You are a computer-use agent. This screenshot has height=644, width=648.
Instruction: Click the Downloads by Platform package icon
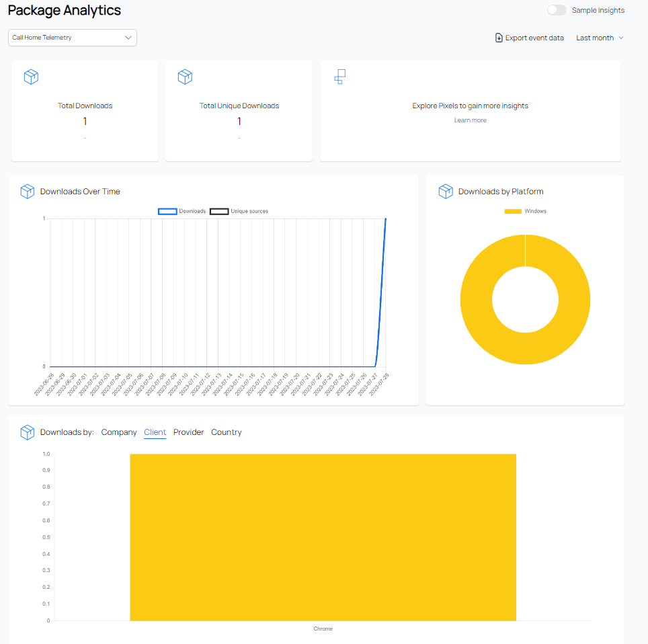pos(446,192)
